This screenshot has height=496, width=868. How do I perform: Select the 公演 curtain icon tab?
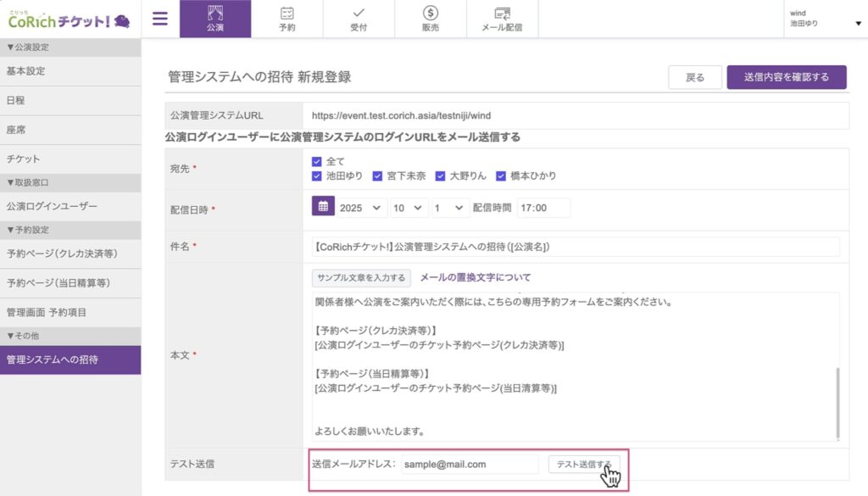pos(215,19)
